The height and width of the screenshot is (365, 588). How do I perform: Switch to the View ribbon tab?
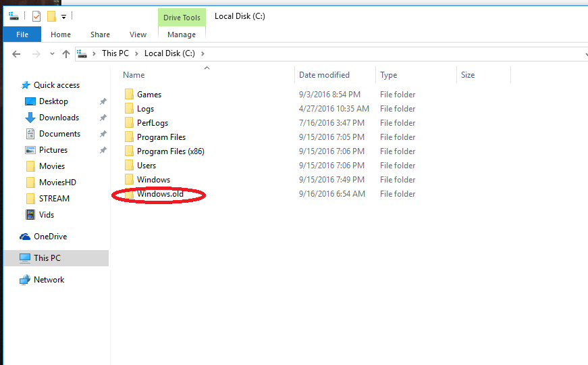coord(138,34)
